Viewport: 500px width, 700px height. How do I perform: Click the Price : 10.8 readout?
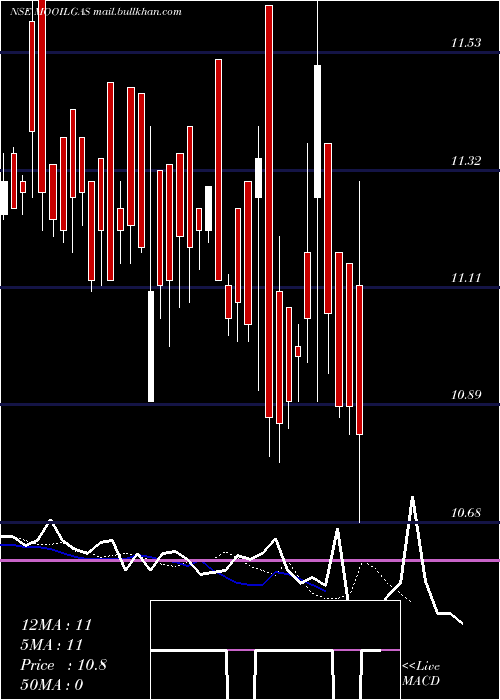63,665
